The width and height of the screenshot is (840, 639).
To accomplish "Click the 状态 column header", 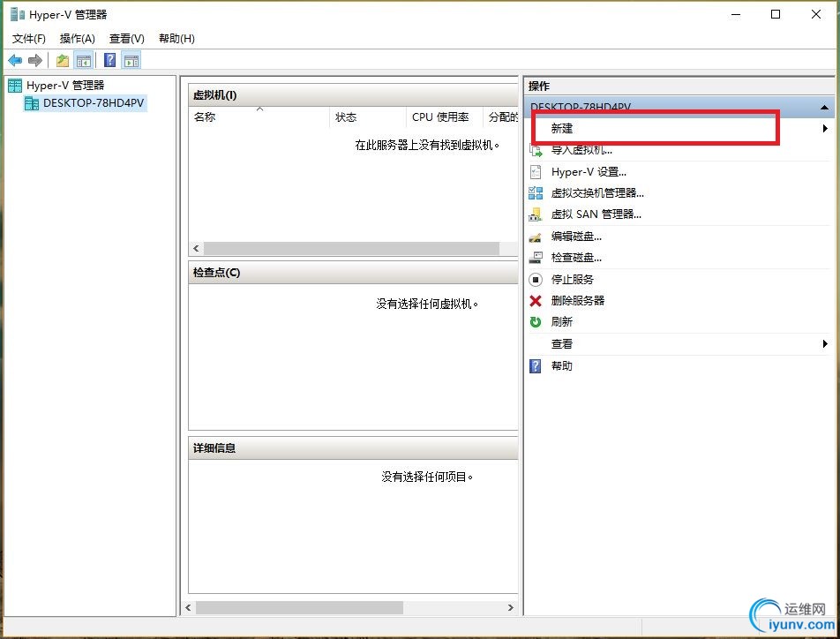I will 369,117.
